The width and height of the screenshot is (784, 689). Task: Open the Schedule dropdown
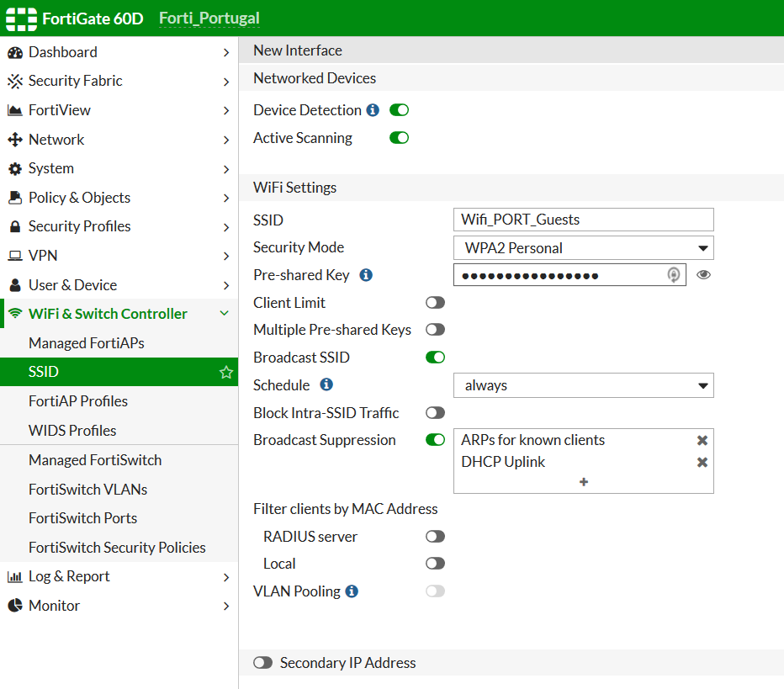[x=584, y=385]
